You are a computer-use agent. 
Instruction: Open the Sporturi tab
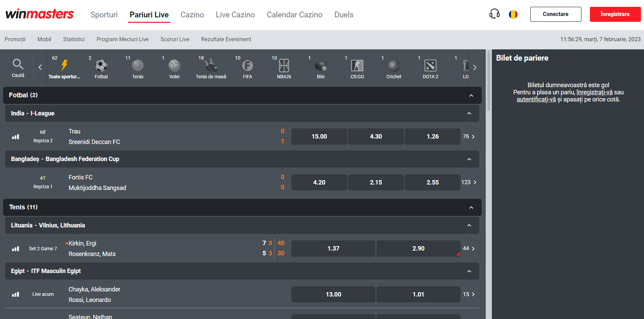click(x=104, y=15)
